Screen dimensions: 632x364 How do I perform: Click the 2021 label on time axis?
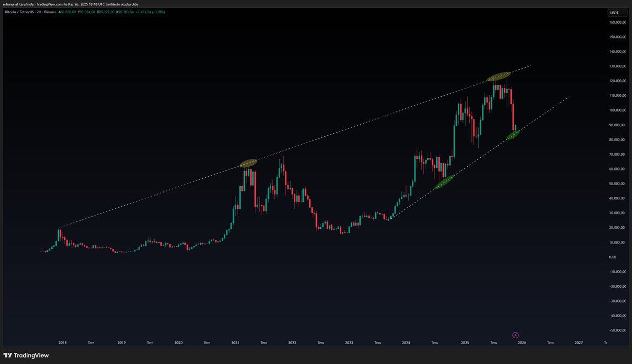[235, 342]
